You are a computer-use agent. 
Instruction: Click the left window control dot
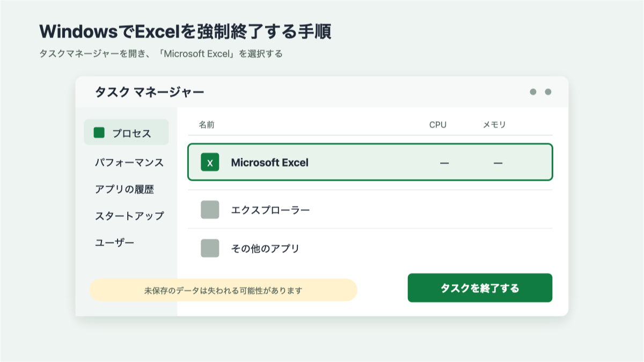533,92
